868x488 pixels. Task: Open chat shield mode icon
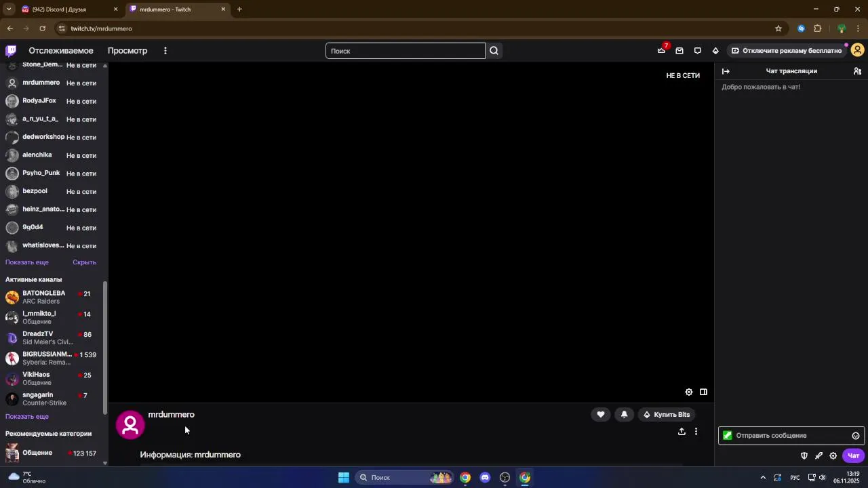pyautogui.click(x=804, y=455)
